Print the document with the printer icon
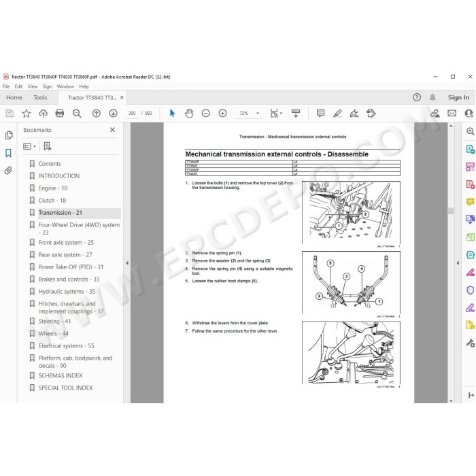Screen dimensions: 476x476 pyautogui.click(x=60, y=114)
